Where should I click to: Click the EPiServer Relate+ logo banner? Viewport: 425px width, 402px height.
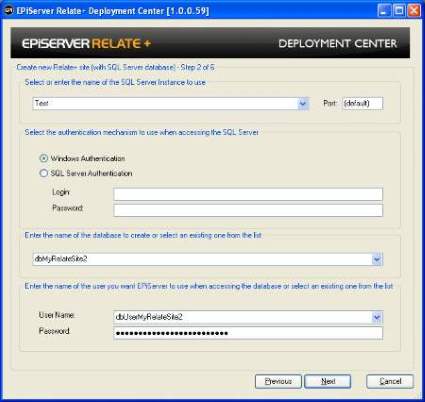[86, 43]
